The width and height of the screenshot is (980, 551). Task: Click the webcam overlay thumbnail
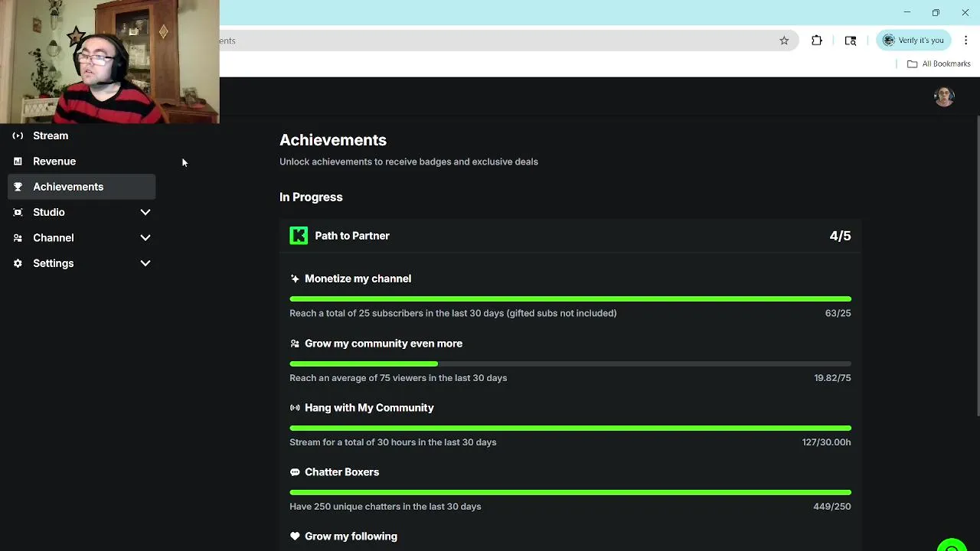(x=109, y=61)
